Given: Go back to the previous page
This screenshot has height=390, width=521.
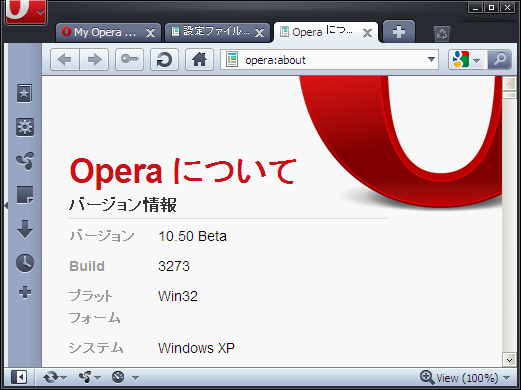Looking at the screenshot, I should click(x=65, y=60).
